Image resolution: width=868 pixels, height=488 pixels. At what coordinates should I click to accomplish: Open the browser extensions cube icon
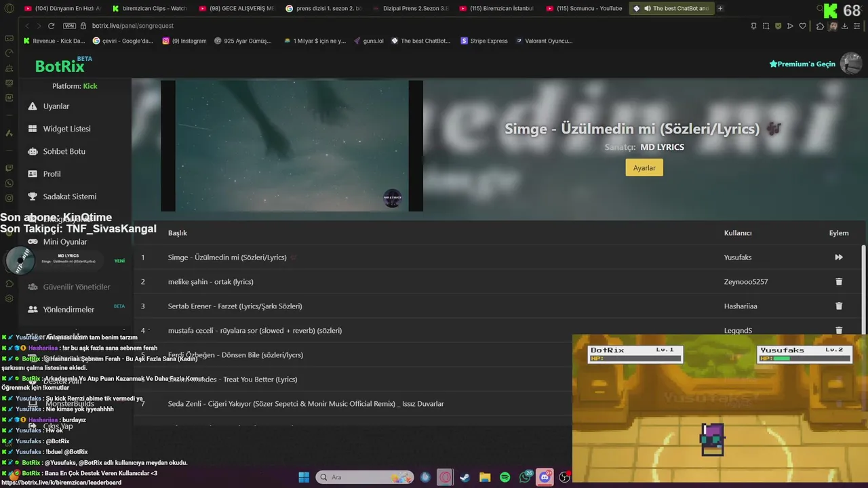(x=820, y=26)
